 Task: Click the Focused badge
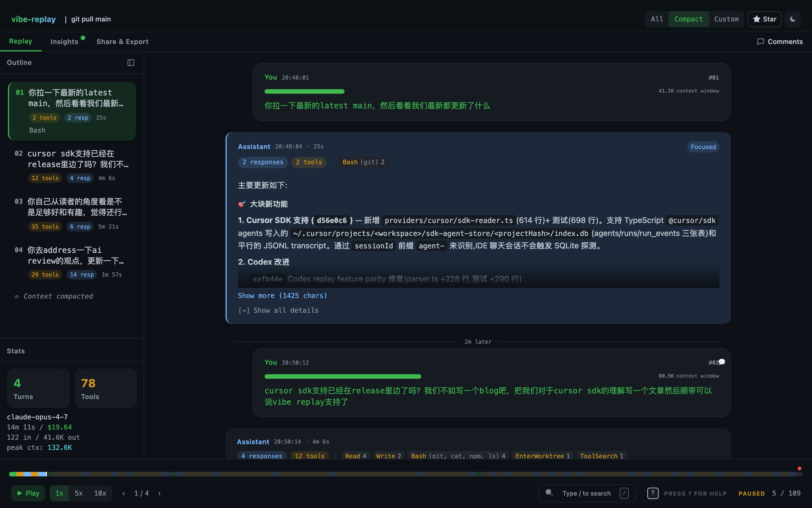pyautogui.click(x=703, y=147)
